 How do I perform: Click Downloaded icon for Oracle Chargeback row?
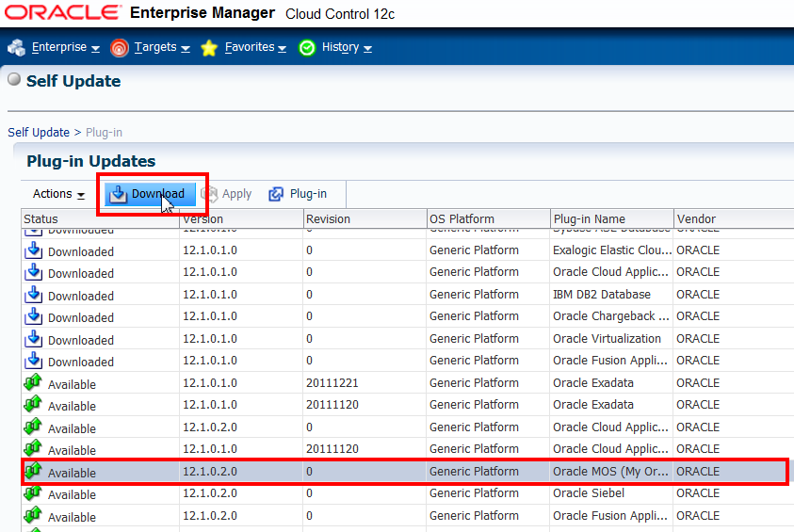coord(33,316)
